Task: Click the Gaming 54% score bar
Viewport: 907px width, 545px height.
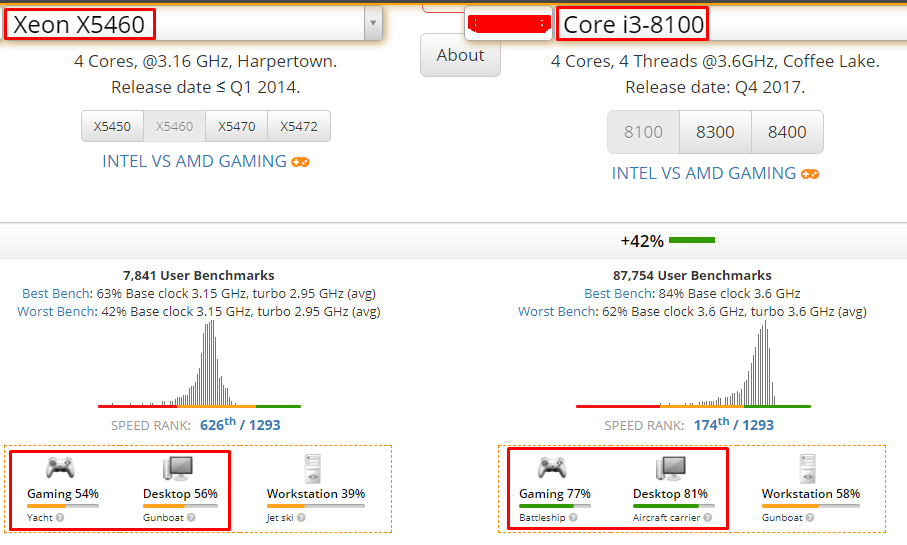Action: [x=63, y=506]
